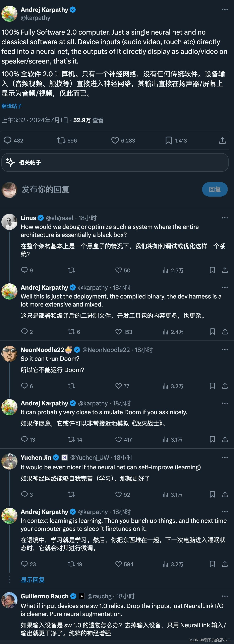
Task: Share Karpathy's Doom simulation reply
Action: [225, 439]
